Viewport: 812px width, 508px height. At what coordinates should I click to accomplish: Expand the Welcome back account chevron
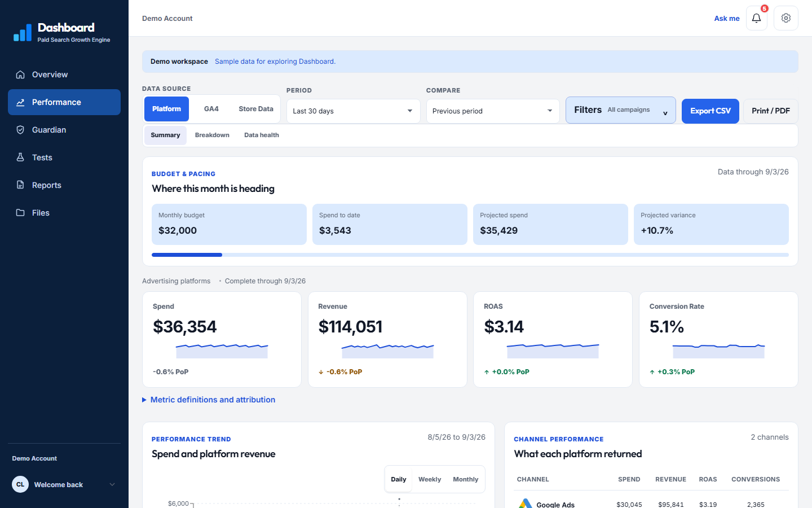coord(112,484)
